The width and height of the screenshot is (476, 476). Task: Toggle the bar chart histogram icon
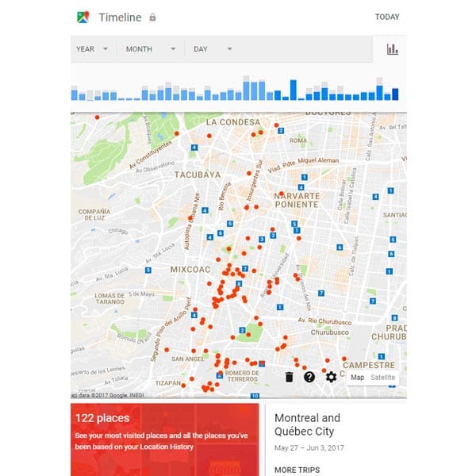(x=392, y=49)
